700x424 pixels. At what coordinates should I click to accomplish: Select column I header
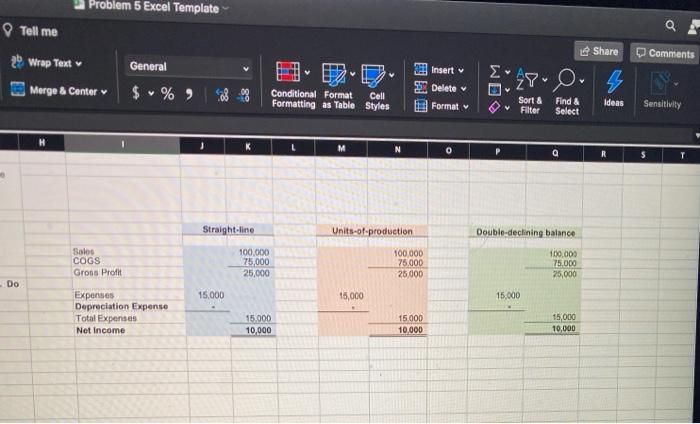coord(122,144)
